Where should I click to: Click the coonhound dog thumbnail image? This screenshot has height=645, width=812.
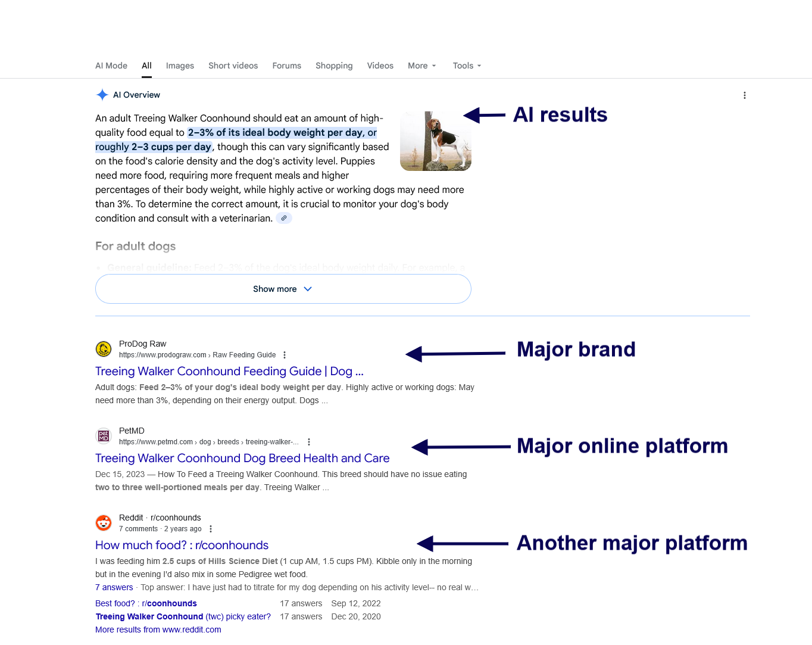435,141
